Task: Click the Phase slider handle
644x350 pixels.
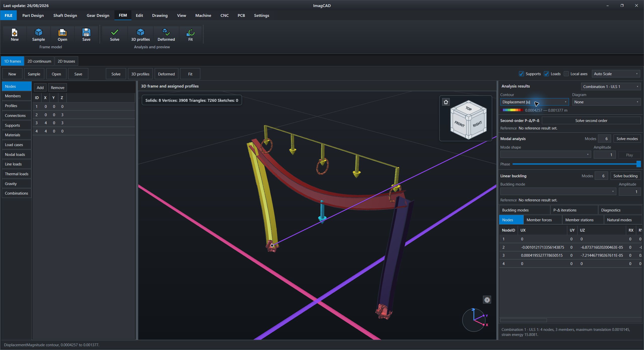Action: [x=638, y=164]
